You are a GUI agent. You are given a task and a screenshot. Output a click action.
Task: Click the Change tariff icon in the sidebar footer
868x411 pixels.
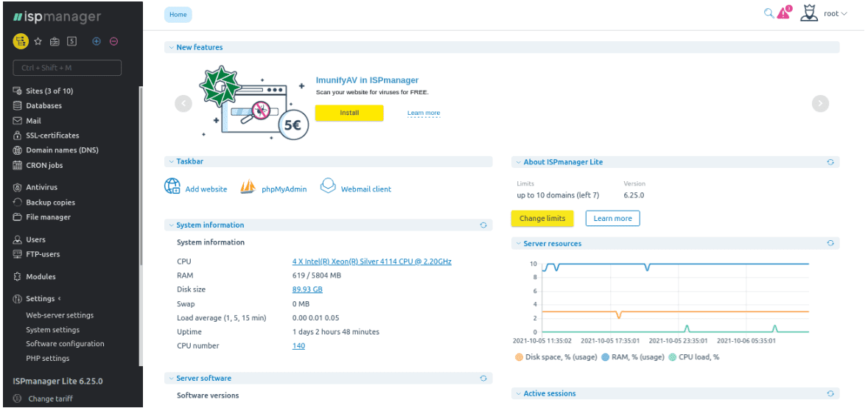17,398
